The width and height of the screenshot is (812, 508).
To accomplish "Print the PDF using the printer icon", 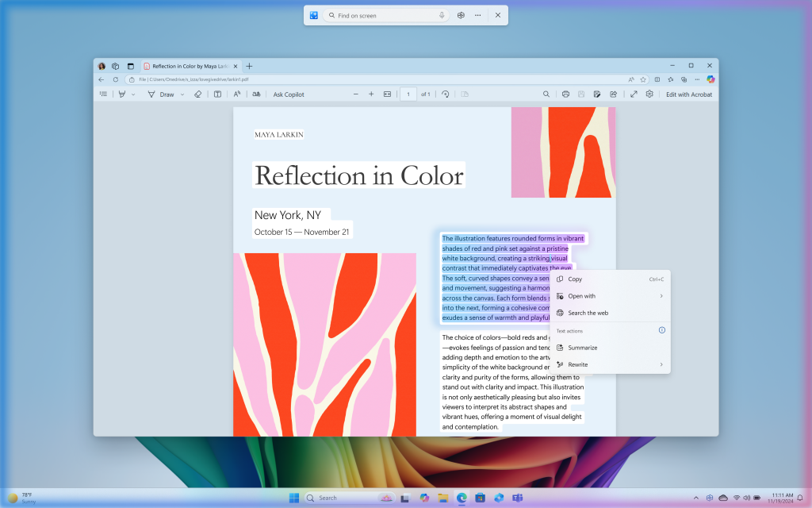I will 566,94.
